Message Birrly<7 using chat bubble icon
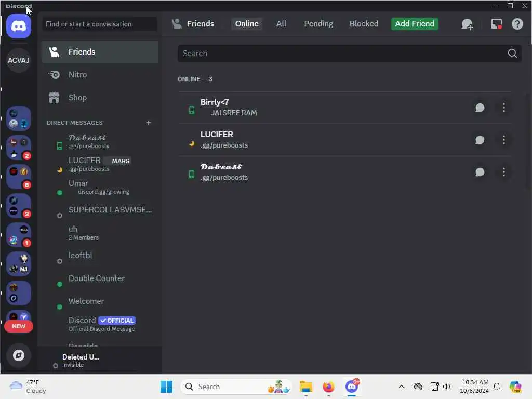Screen dimensions: 532x399 coord(480,108)
